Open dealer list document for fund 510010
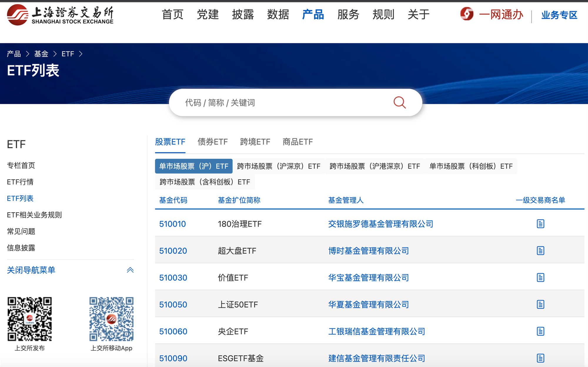 point(540,224)
